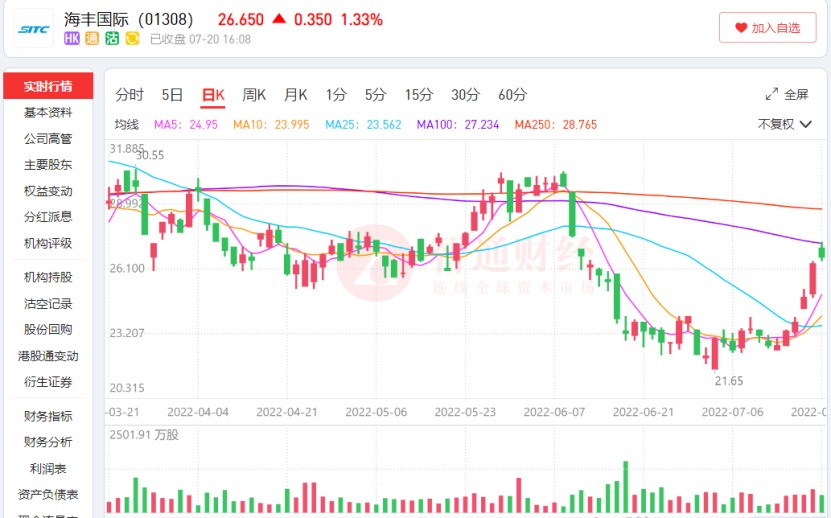Click the heart icon in 加入自选
The image size is (831, 518).
[741, 28]
